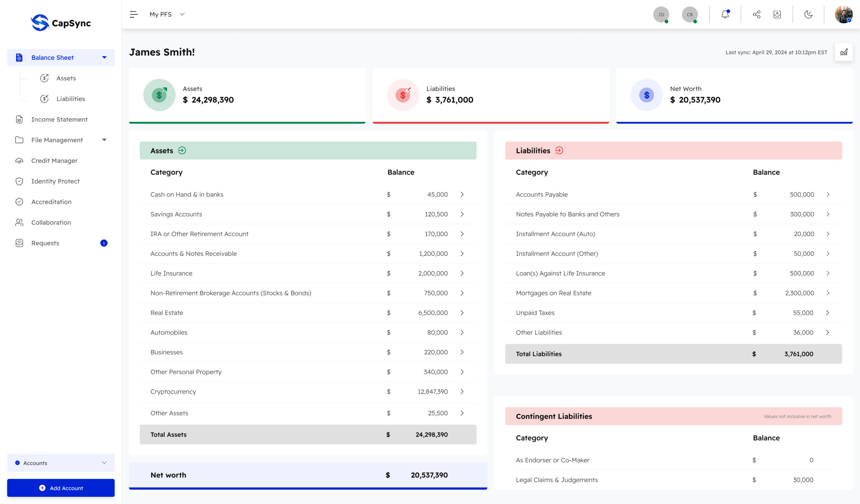The height and width of the screenshot is (504, 860).
Task: Open the notifications bell icon
Action: [725, 14]
